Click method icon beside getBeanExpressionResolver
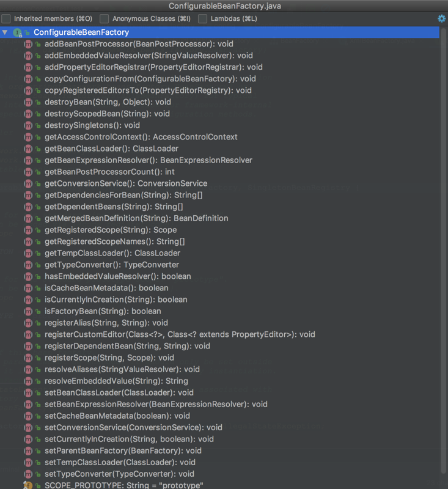This screenshot has width=448, height=489. coord(28,160)
